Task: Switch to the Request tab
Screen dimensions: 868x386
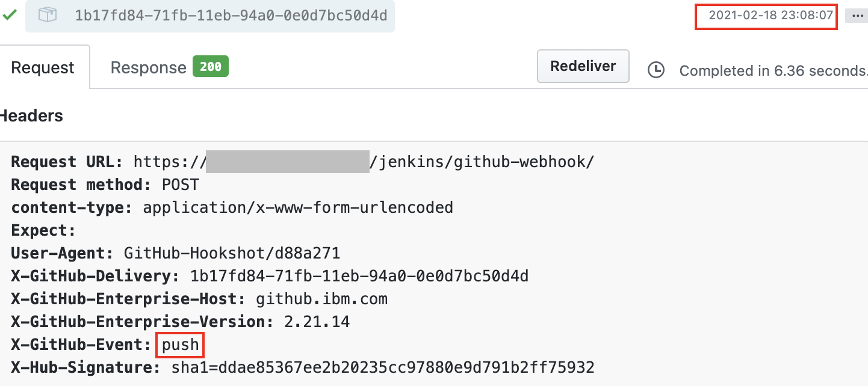Action: pyautogui.click(x=43, y=67)
